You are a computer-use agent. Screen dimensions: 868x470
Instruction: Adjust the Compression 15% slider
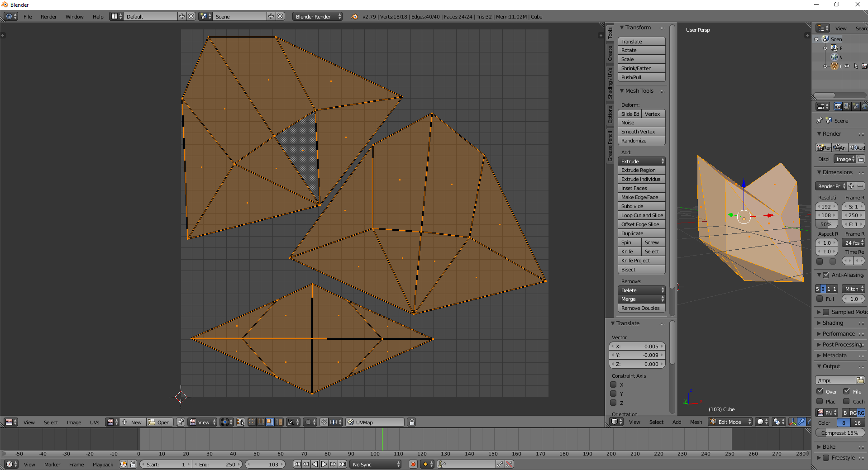pos(840,433)
